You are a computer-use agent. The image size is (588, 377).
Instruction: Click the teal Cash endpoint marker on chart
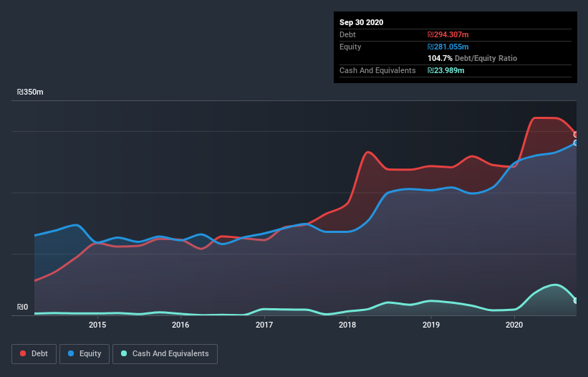[x=576, y=300]
